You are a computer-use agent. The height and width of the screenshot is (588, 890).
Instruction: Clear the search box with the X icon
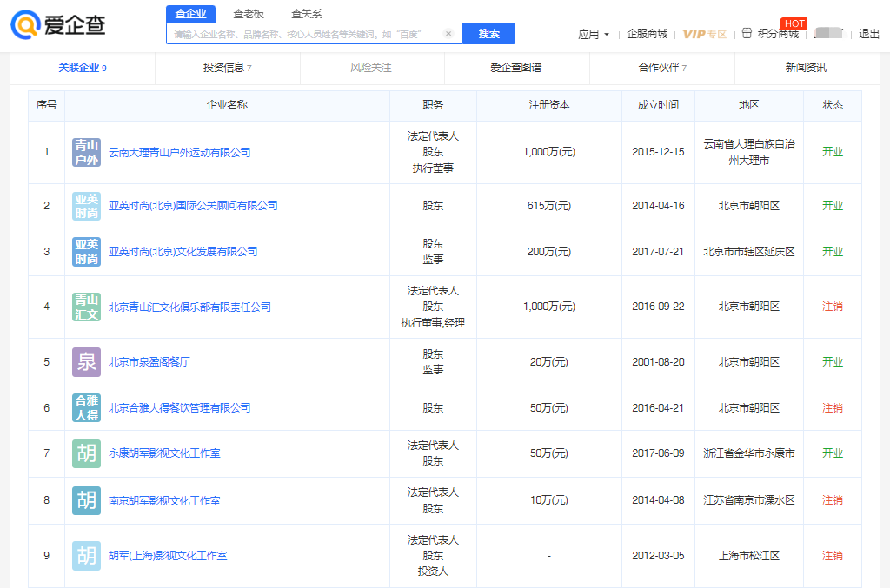tap(448, 34)
